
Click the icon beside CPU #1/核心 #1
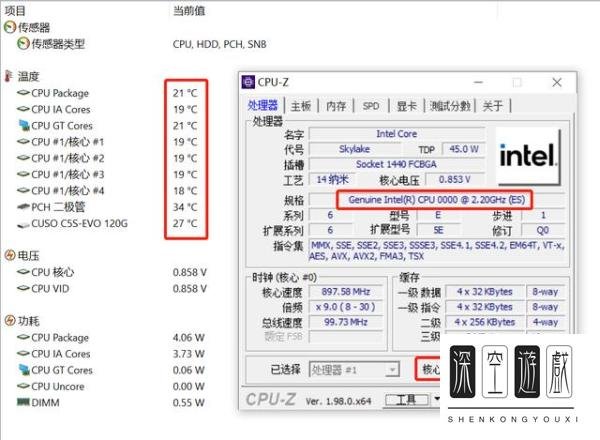tap(23, 142)
